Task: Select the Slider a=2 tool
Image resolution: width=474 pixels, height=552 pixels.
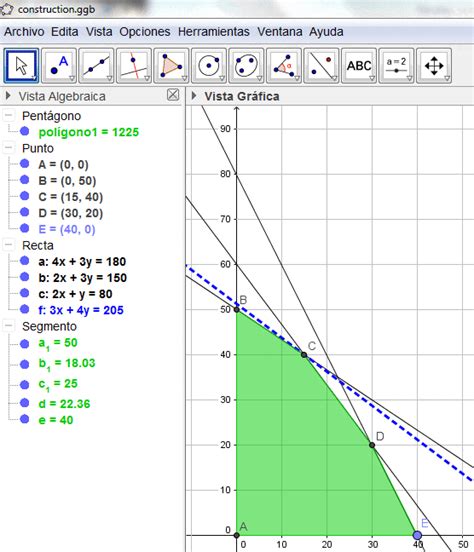Action: point(396,66)
